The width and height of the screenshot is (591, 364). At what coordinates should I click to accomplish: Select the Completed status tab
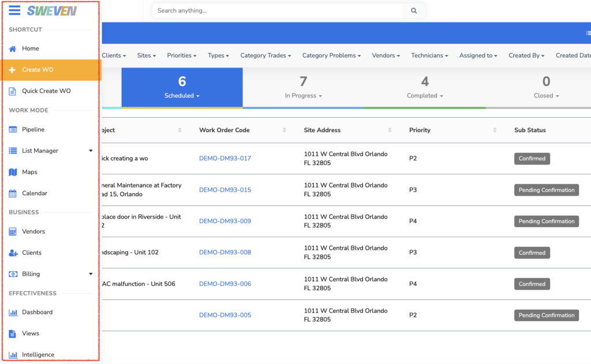(x=425, y=88)
